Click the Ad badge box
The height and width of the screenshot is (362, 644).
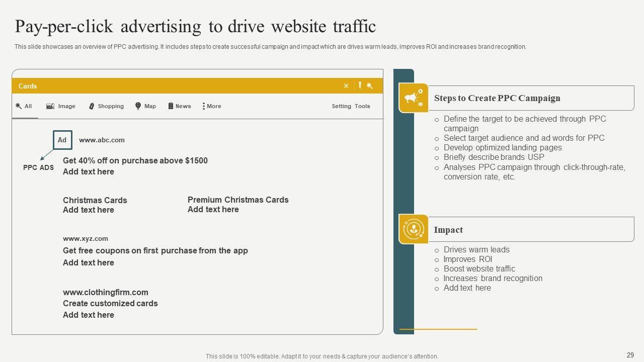point(62,140)
